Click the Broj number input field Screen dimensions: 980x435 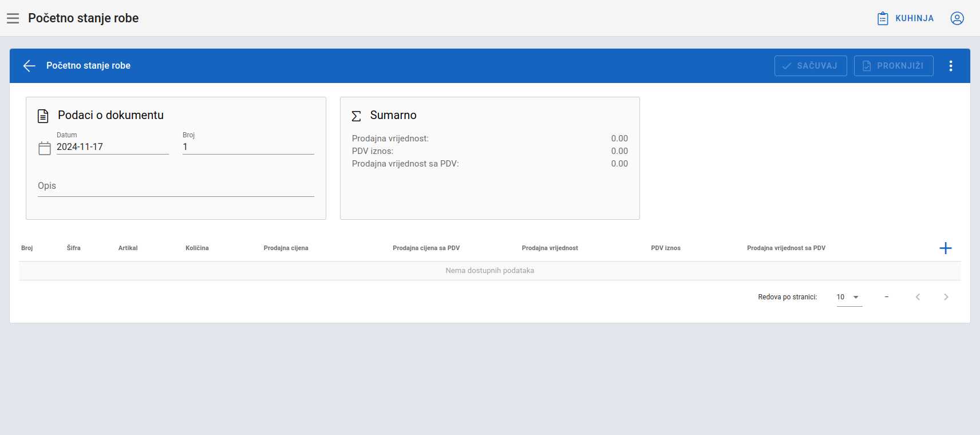248,147
